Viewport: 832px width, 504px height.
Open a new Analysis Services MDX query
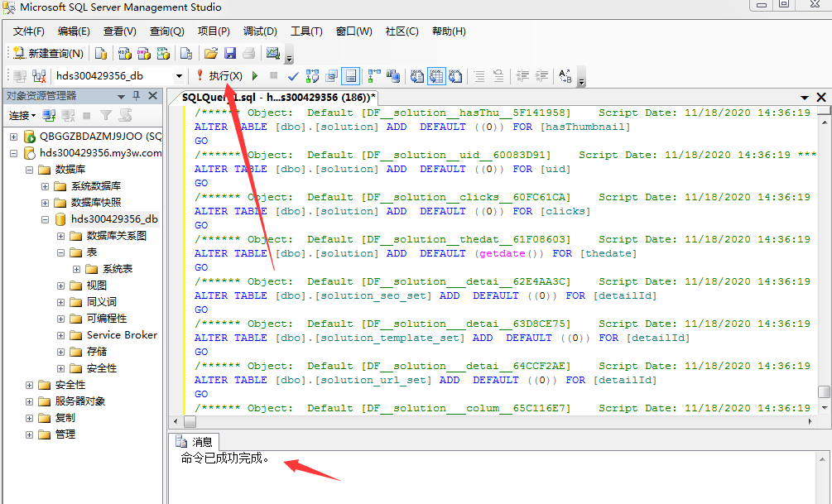tap(125, 53)
